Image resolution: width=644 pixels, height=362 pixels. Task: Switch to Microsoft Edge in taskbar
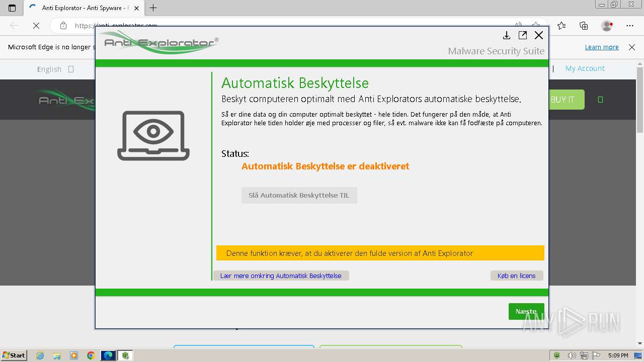click(108, 355)
